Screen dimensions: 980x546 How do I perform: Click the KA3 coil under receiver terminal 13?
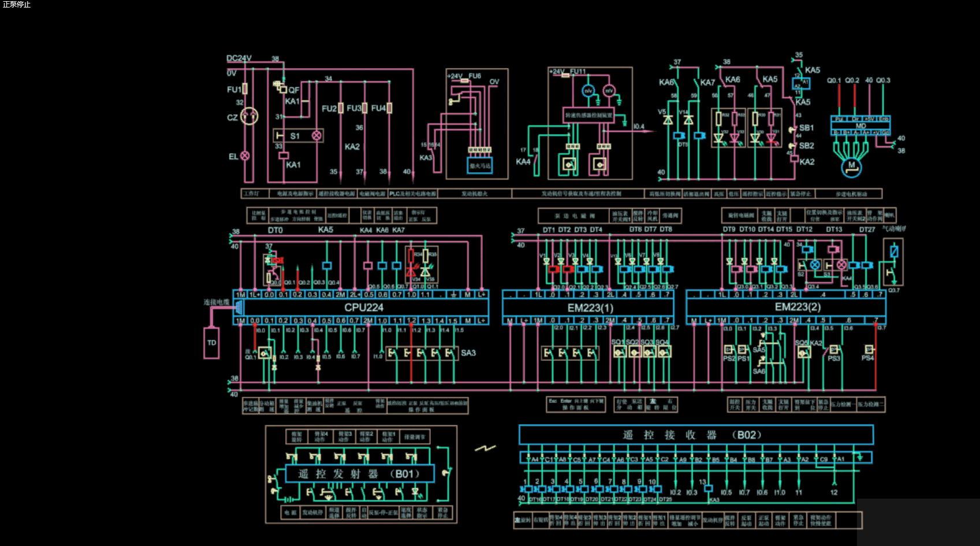point(708,489)
